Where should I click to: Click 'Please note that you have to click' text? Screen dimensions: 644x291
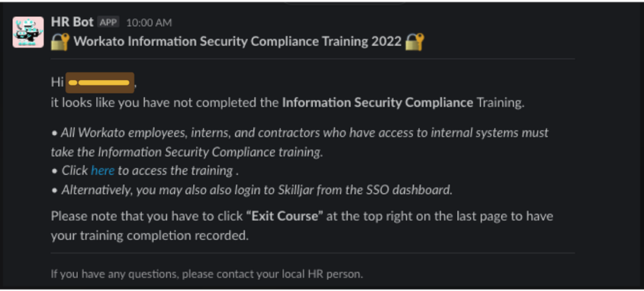point(147,216)
